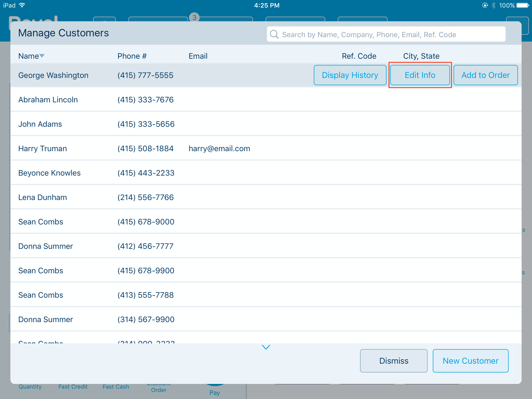This screenshot has height=399, width=532.
Task: Select Sean Combs with phone (415) 678-9000
Action: pos(266,222)
